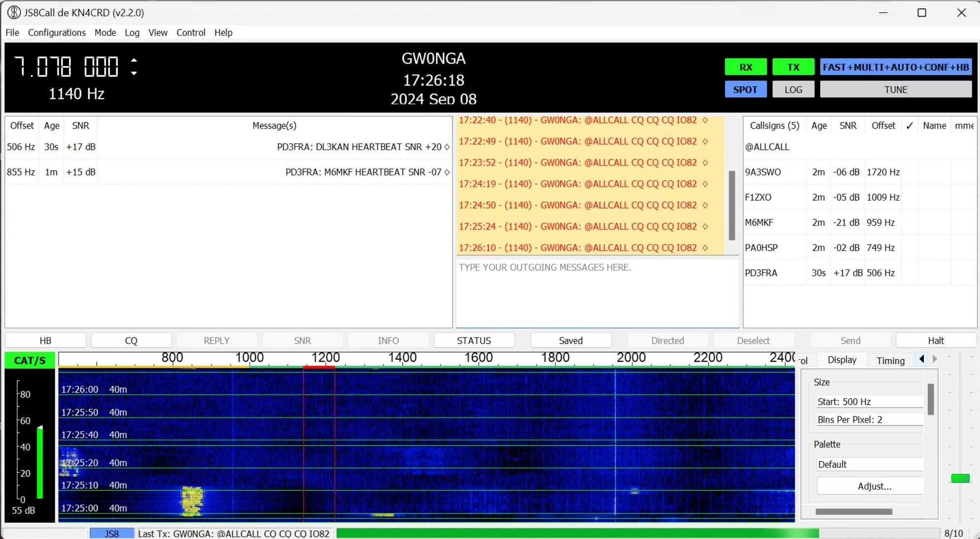Select the 855 Hz offset message row
This screenshot has width=980, height=539.
coord(228,172)
